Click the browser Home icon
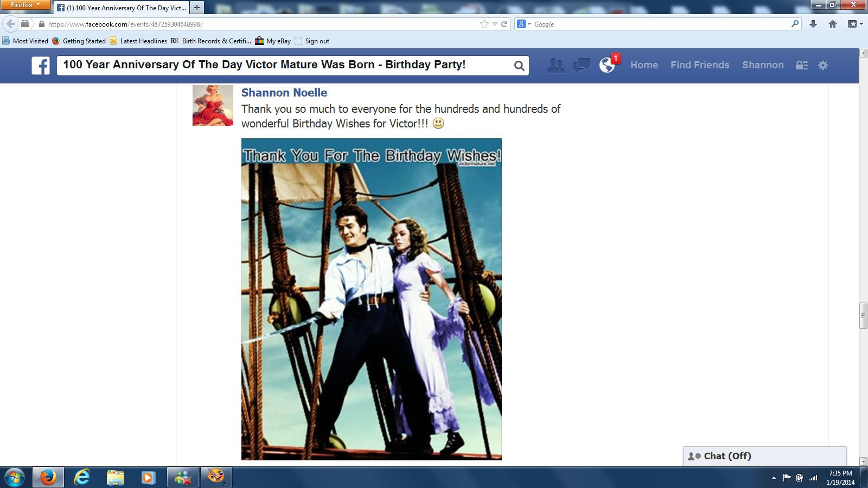This screenshot has height=488, width=868. tap(833, 24)
